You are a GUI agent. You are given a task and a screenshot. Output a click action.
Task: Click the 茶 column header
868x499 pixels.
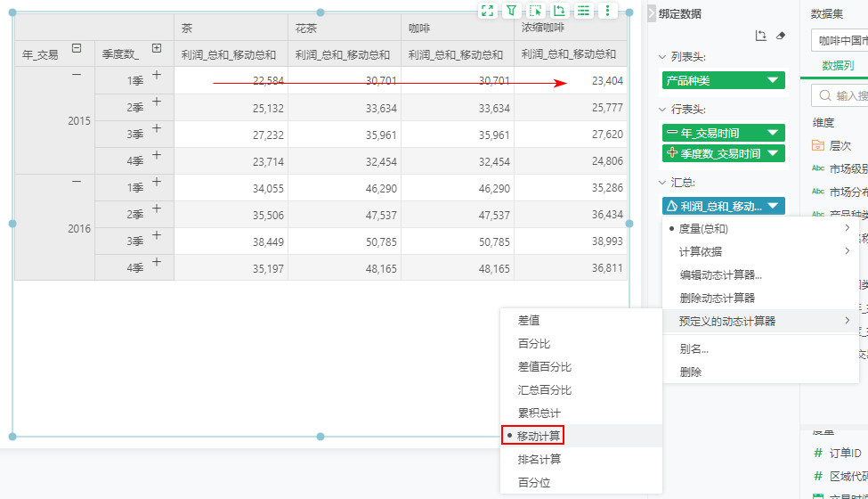[231, 28]
